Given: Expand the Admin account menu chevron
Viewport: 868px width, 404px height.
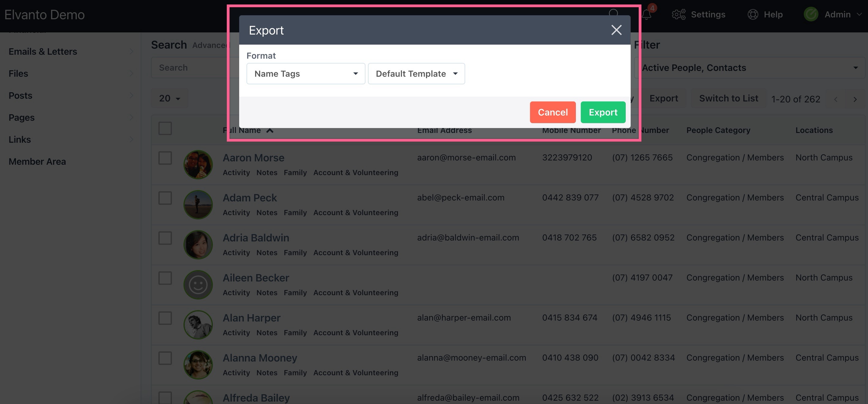Looking at the screenshot, I should (859, 14).
